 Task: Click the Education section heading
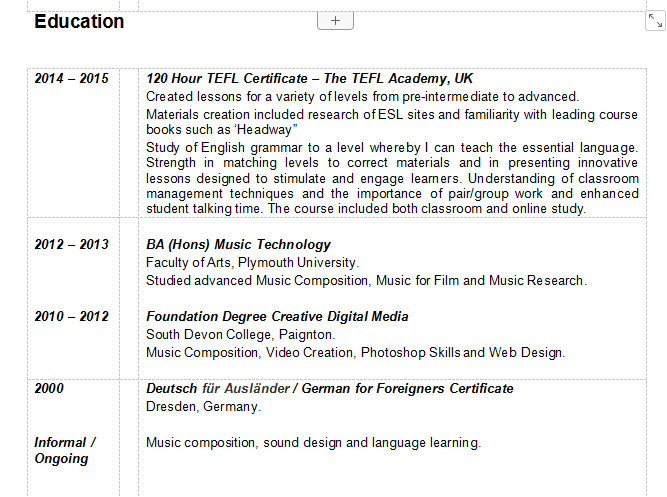click(79, 22)
